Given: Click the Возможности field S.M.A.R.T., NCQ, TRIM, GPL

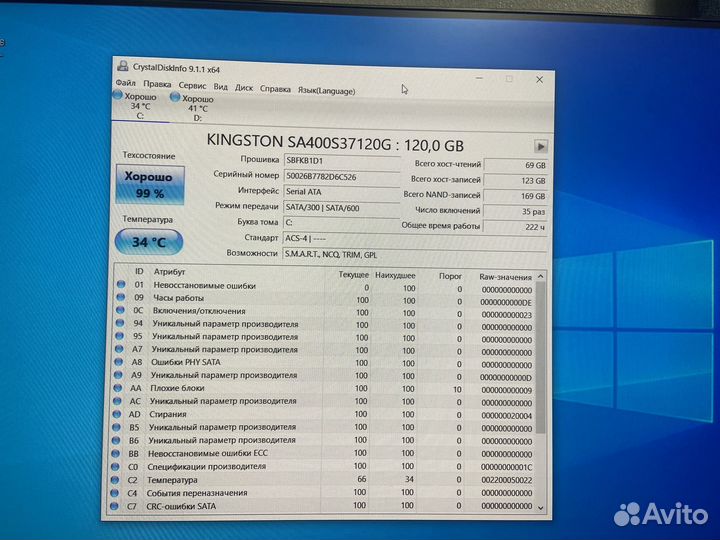Looking at the screenshot, I should click(414, 255).
